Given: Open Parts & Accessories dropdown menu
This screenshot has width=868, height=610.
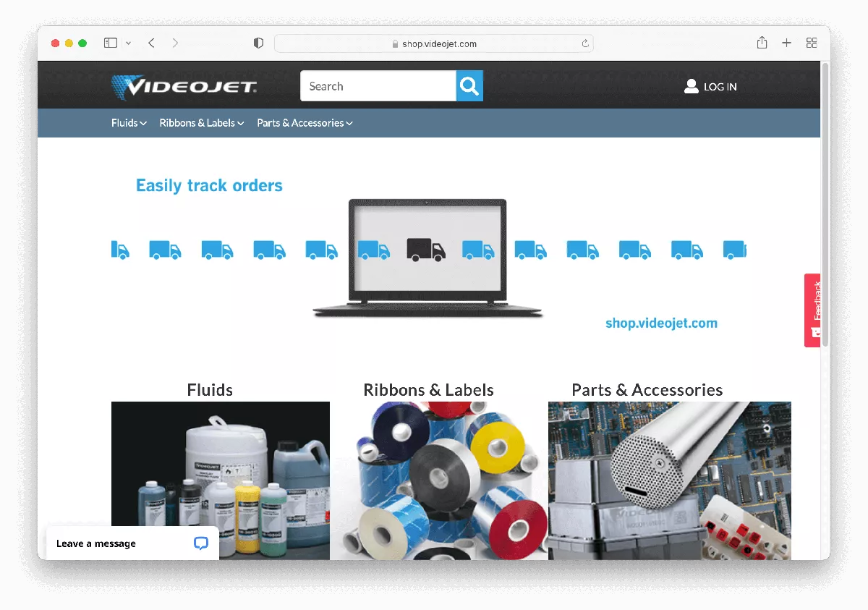Looking at the screenshot, I should [x=305, y=123].
